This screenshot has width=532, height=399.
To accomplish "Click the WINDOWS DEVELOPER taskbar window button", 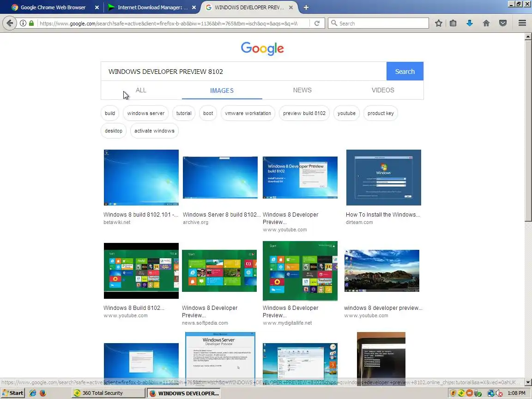I will [x=183, y=393].
